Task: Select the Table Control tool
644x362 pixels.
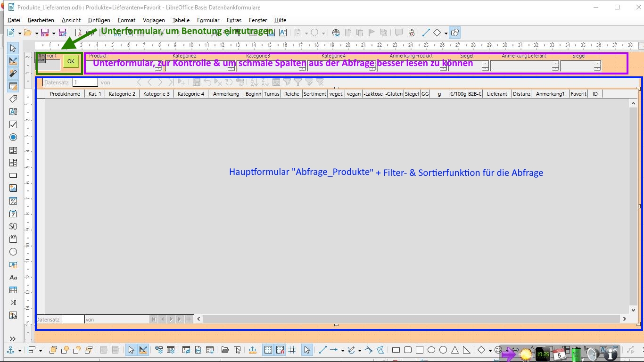Action: (x=13, y=290)
